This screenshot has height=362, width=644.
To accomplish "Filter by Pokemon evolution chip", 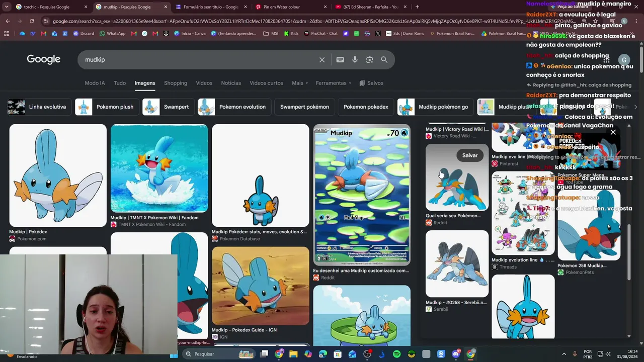I will coord(233,107).
